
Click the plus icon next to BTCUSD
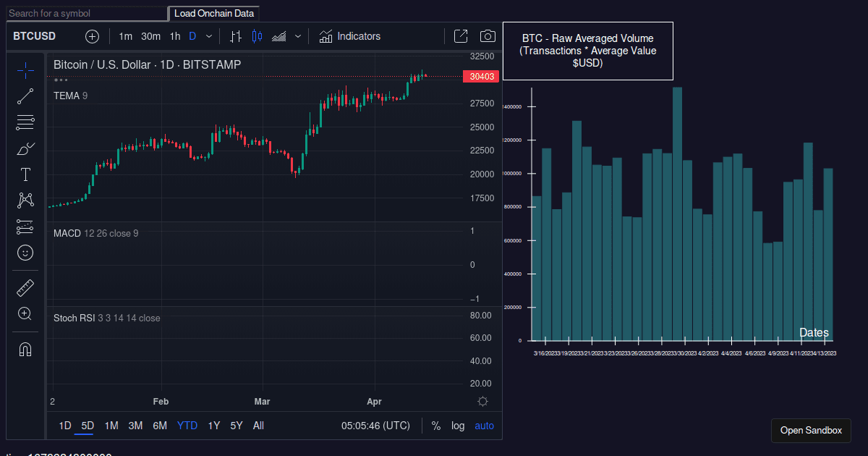(92, 35)
